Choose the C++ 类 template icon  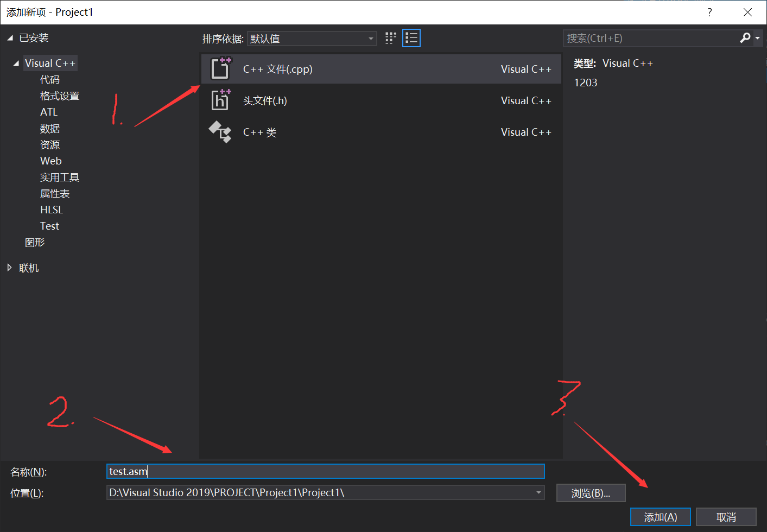(220, 131)
